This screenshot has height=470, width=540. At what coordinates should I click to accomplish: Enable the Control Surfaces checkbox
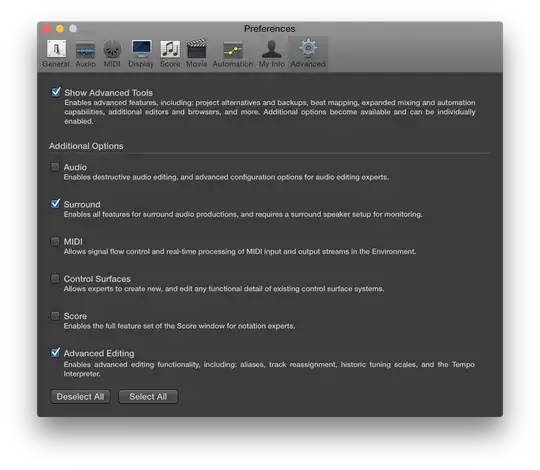coord(55,278)
